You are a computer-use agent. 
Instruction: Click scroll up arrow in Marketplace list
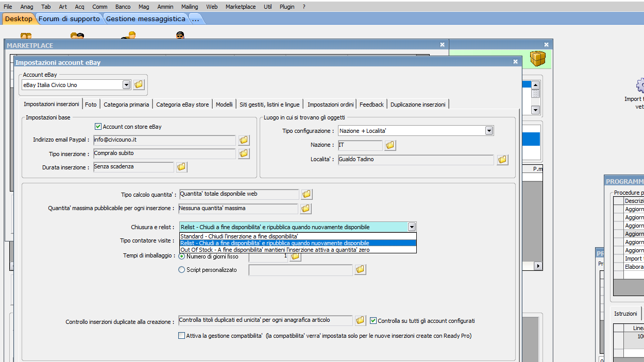tap(535, 85)
